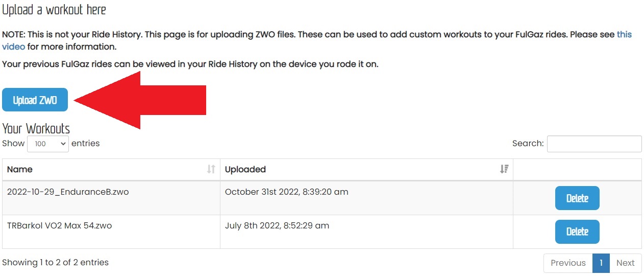Click the July 8th 2022 upload date

click(x=277, y=225)
